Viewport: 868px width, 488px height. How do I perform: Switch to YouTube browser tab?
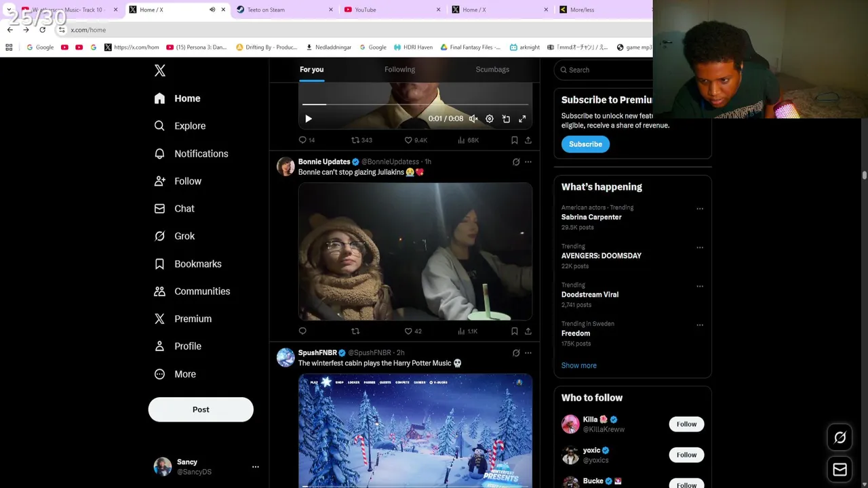click(391, 9)
